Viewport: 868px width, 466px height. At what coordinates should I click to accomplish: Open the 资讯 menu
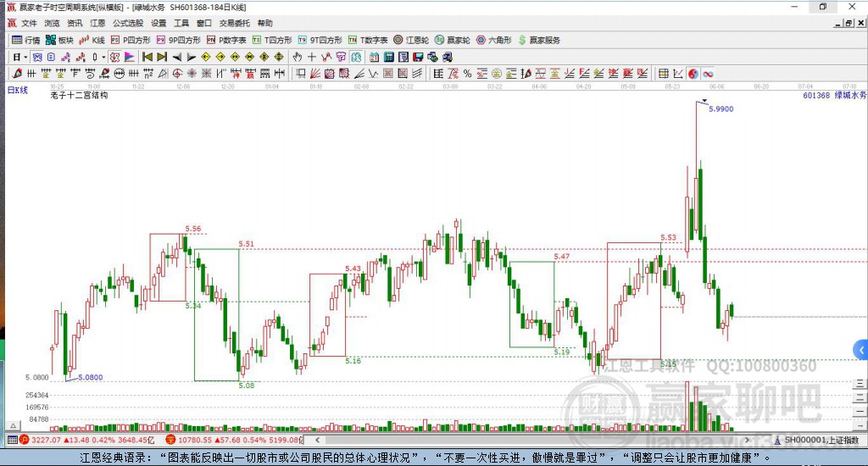tap(75, 23)
